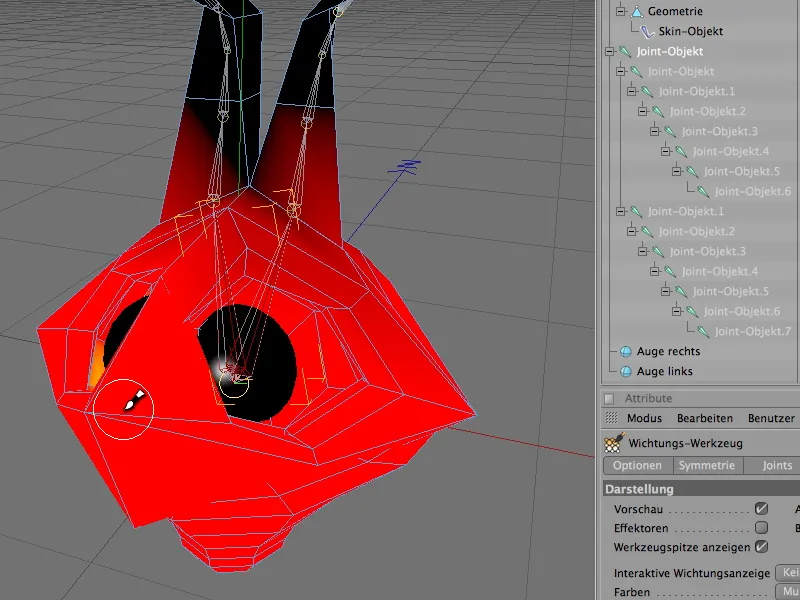Collapse Joint-Objekt.5 in the upper chain
The height and width of the screenshot is (600, 800).
pyautogui.click(x=677, y=171)
